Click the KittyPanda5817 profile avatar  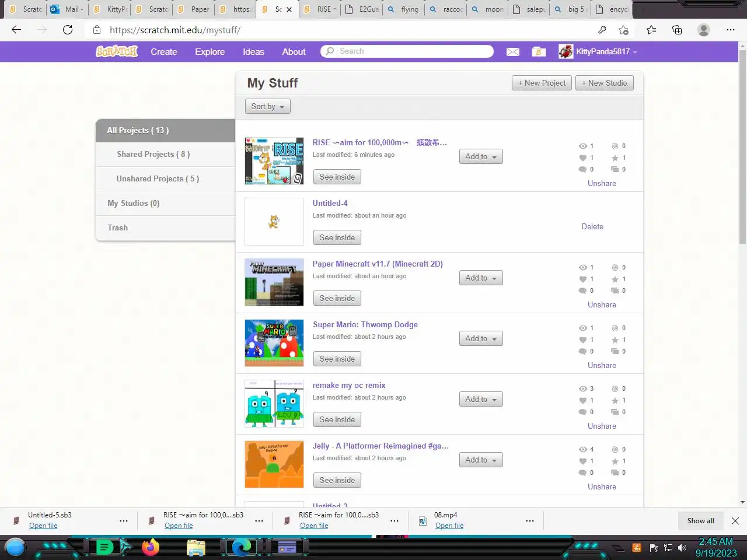pos(566,51)
